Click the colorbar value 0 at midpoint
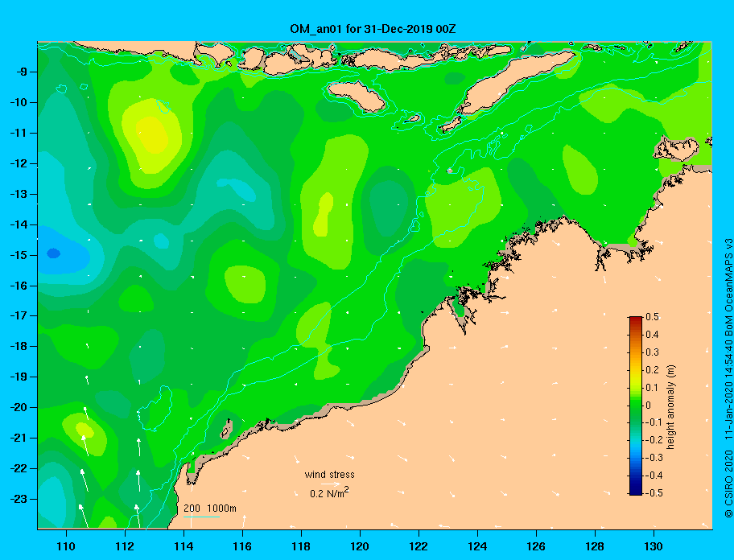 649,406
